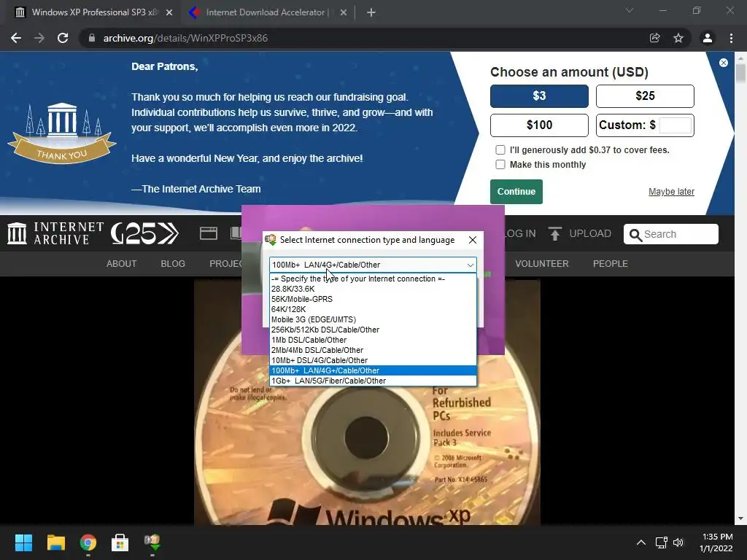Click the green Continue button
The width and height of the screenshot is (747, 560).
(516, 192)
